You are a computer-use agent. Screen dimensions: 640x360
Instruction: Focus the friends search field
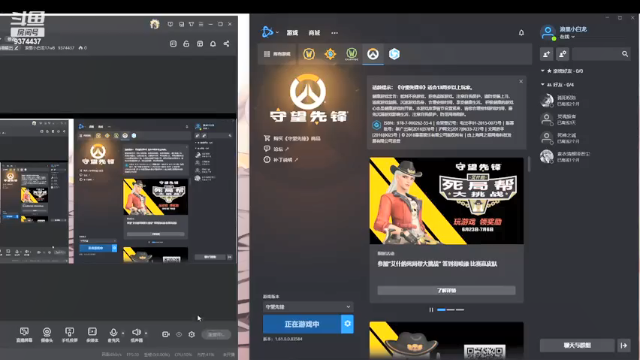coord(597,54)
